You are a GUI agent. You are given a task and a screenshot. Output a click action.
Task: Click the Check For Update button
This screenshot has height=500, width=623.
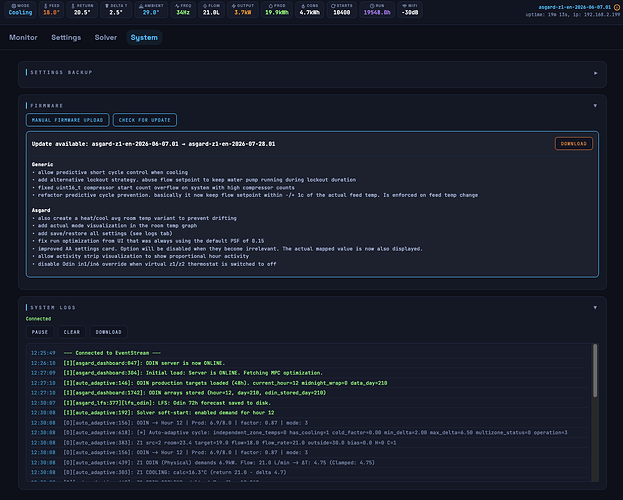145,120
